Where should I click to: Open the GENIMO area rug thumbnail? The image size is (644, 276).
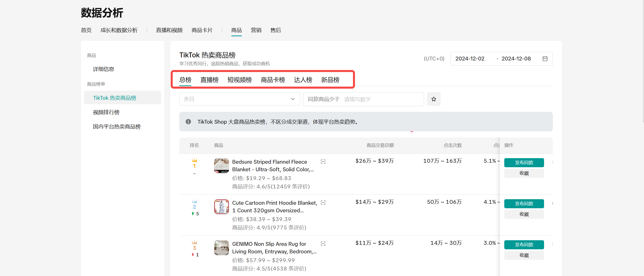221,248
